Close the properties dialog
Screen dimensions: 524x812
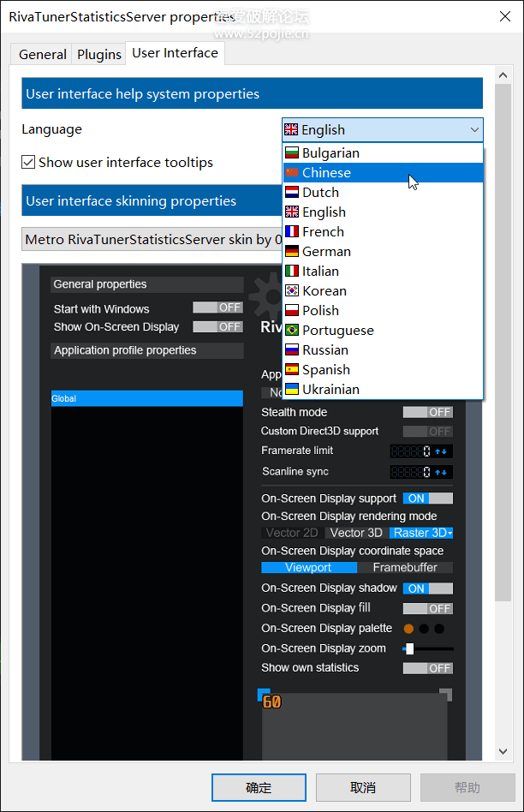[x=505, y=16]
